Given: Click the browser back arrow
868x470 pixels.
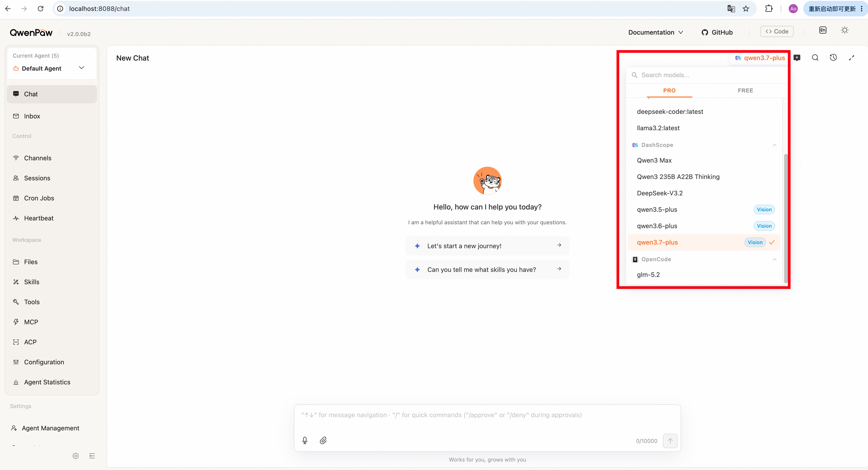Looking at the screenshot, I should 8,9.
